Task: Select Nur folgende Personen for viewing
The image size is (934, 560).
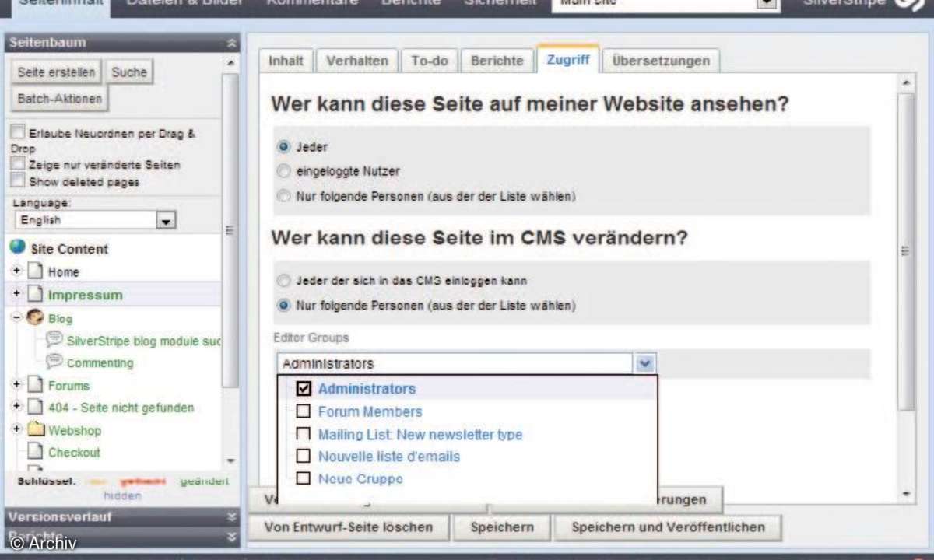Action: click(284, 196)
